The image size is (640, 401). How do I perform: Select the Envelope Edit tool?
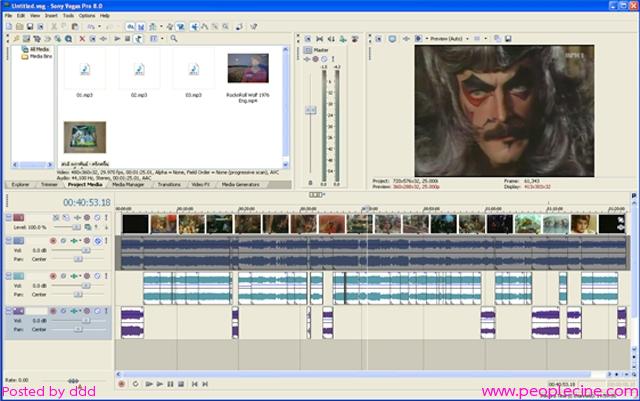[204, 27]
